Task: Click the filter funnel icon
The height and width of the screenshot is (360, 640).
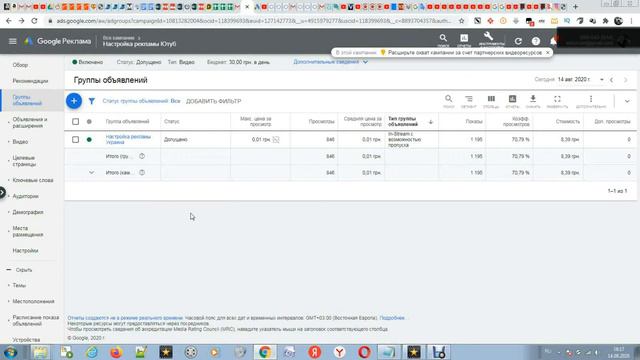Action: coord(92,101)
